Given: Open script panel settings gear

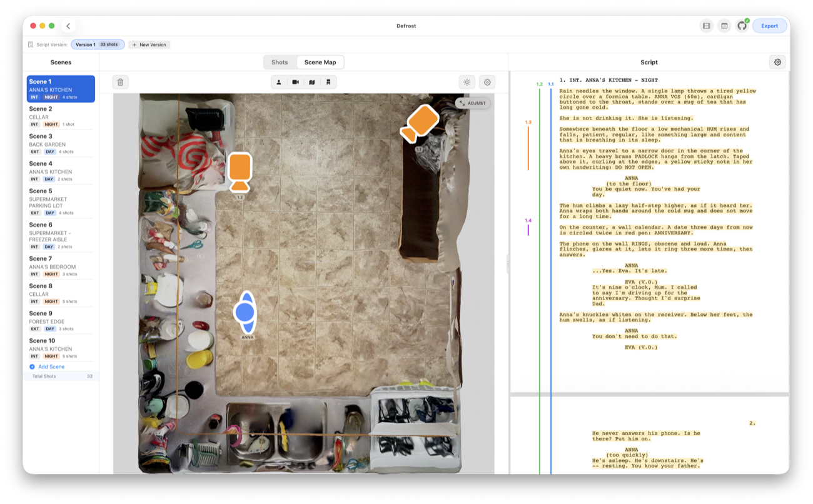Looking at the screenshot, I should coord(777,62).
